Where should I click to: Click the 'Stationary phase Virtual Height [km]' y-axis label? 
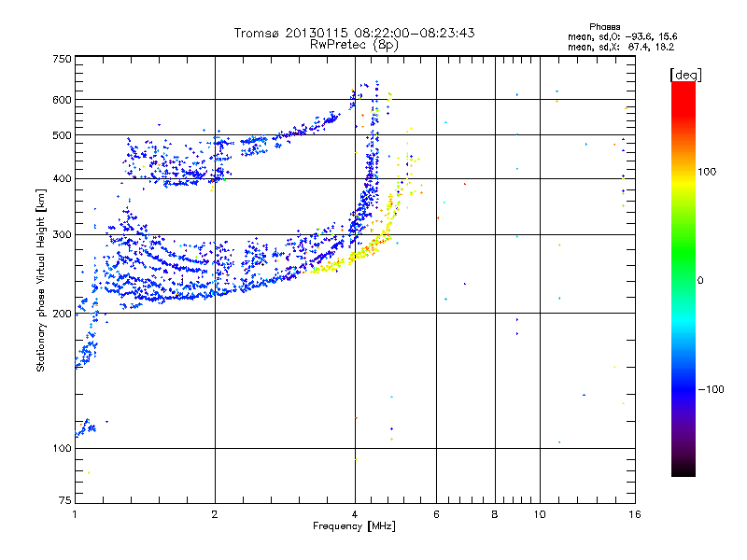(x=41, y=280)
